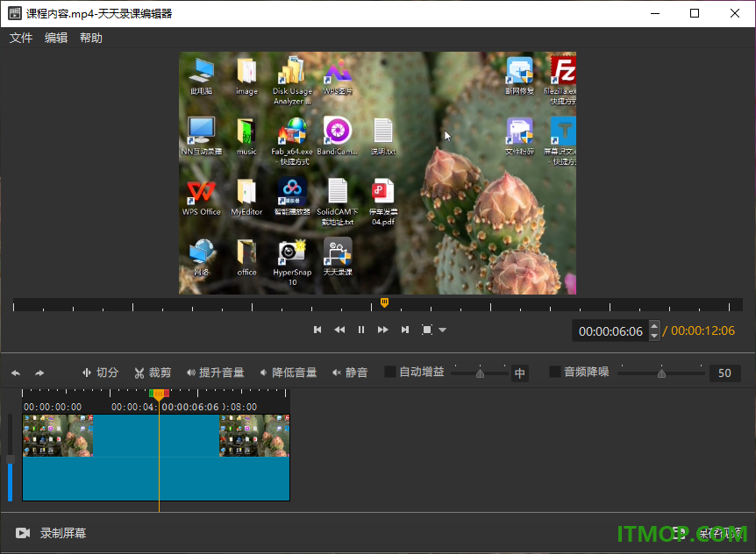Click the audio track below the video clip
The height and width of the screenshot is (554, 756).
[x=156, y=479]
